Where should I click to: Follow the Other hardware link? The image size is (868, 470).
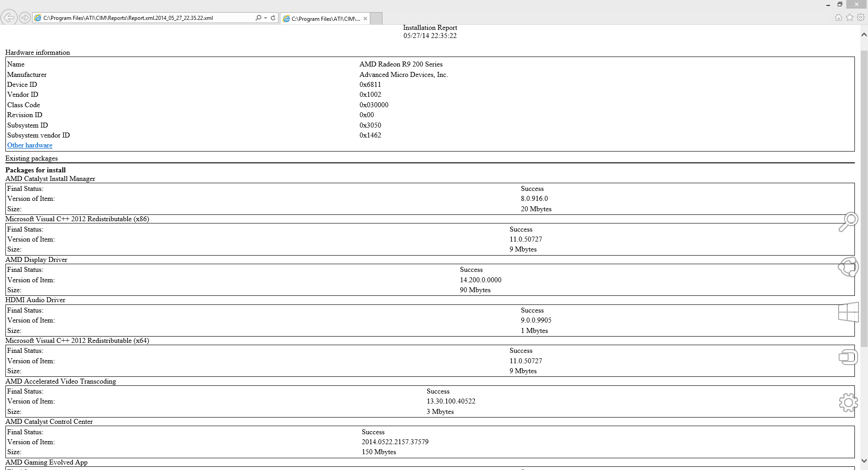pyautogui.click(x=30, y=145)
